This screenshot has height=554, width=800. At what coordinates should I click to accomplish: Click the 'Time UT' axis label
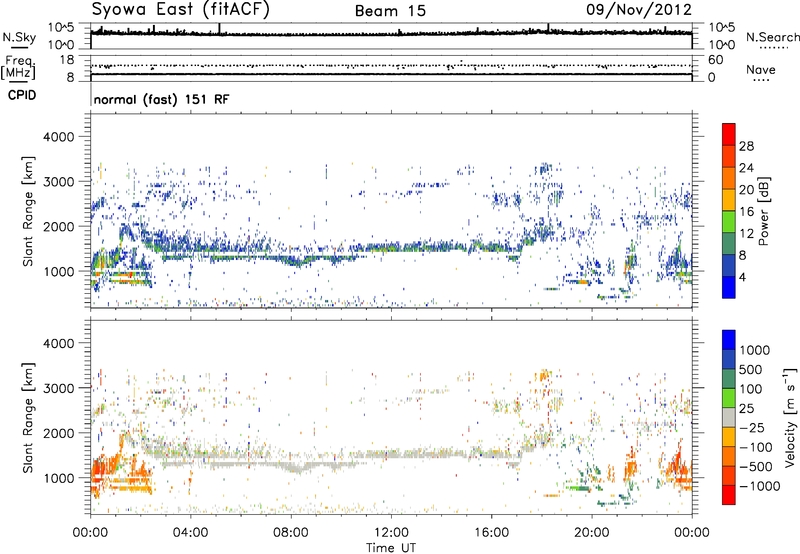pyautogui.click(x=391, y=547)
